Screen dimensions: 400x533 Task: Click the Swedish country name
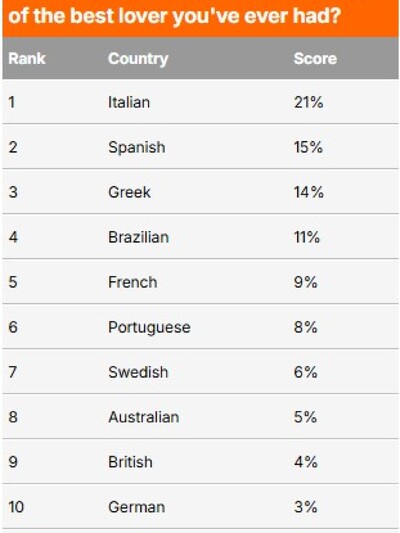(138, 372)
